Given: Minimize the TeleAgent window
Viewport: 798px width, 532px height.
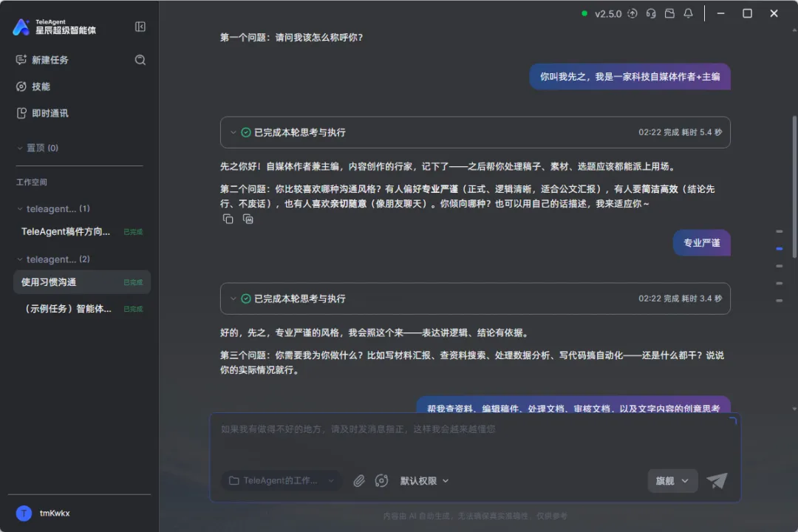Looking at the screenshot, I should point(720,14).
